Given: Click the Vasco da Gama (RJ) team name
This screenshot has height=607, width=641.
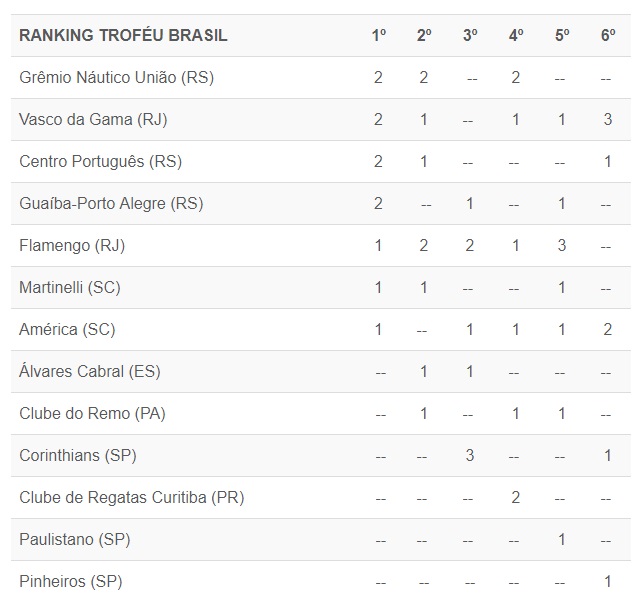Looking at the screenshot, I should click(x=93, y=120).
